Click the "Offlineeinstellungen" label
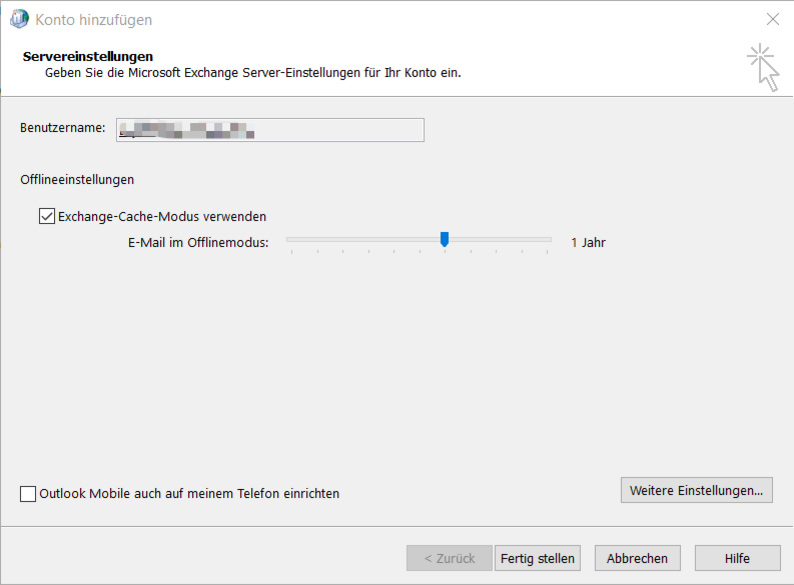 (77, 180)
